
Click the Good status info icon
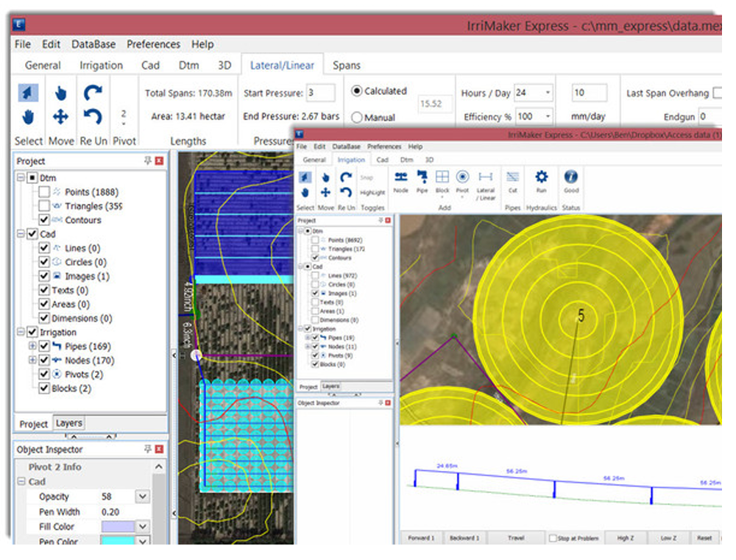coord(570,177)
